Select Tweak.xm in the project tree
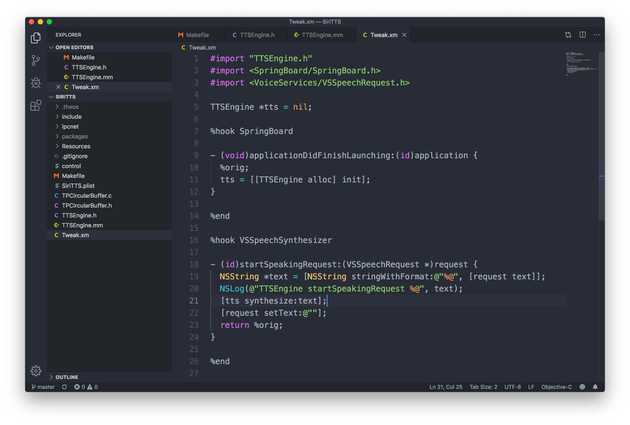This screenshot has width=630, height=425. (75, 235)
